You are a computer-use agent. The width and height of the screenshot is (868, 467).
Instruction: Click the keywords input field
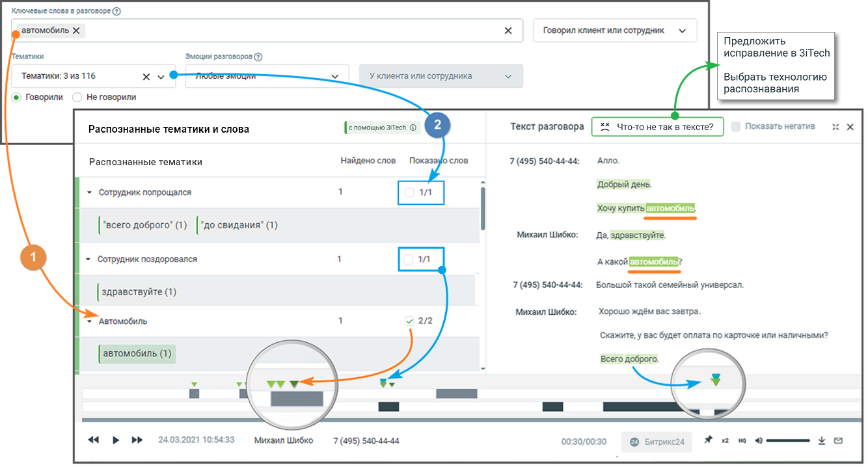[x=267, y=31]
